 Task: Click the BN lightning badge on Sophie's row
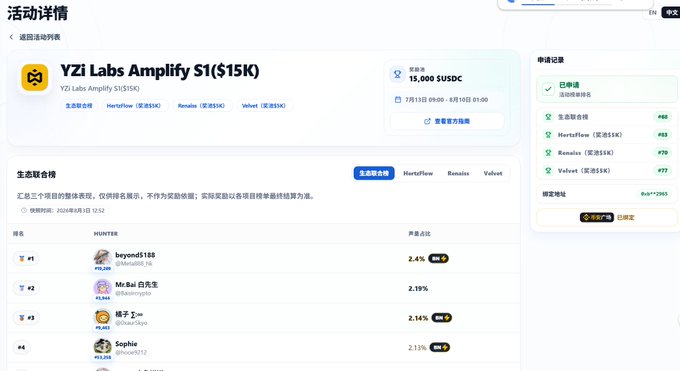440,347
